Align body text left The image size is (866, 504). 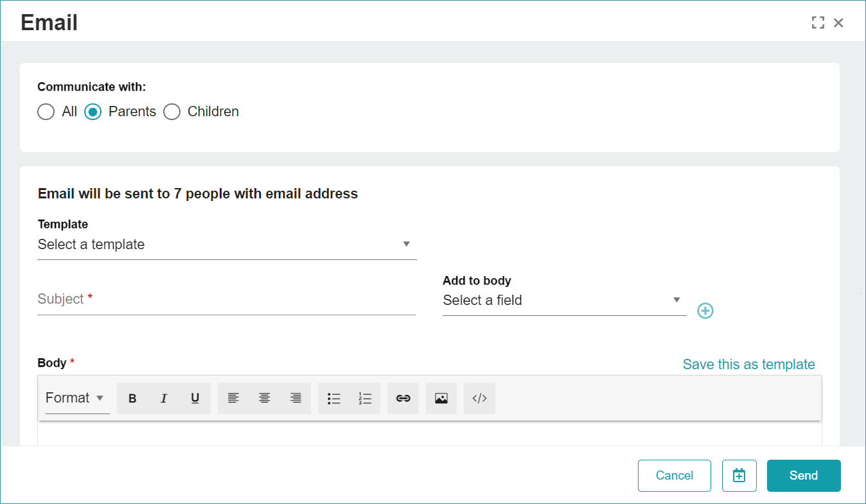233,398
